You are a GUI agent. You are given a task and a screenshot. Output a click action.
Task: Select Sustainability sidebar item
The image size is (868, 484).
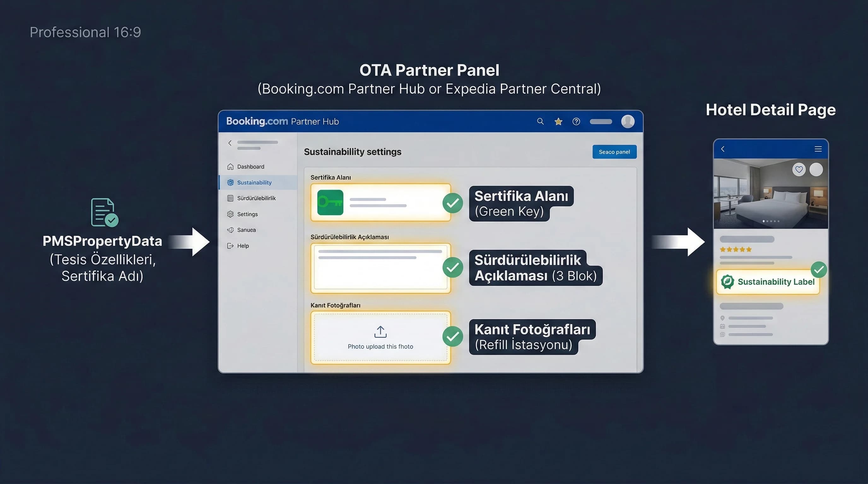tap(258, 182)
